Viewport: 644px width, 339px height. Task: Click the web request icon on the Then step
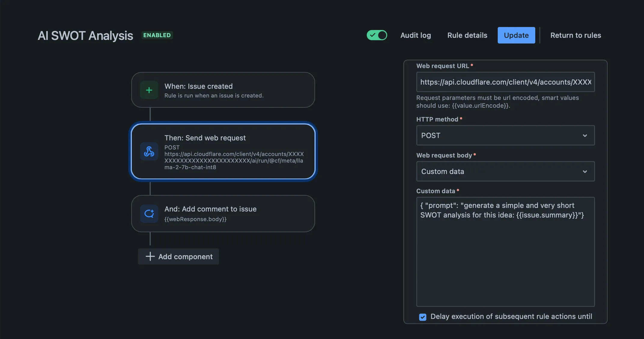[x=149, y=151]
